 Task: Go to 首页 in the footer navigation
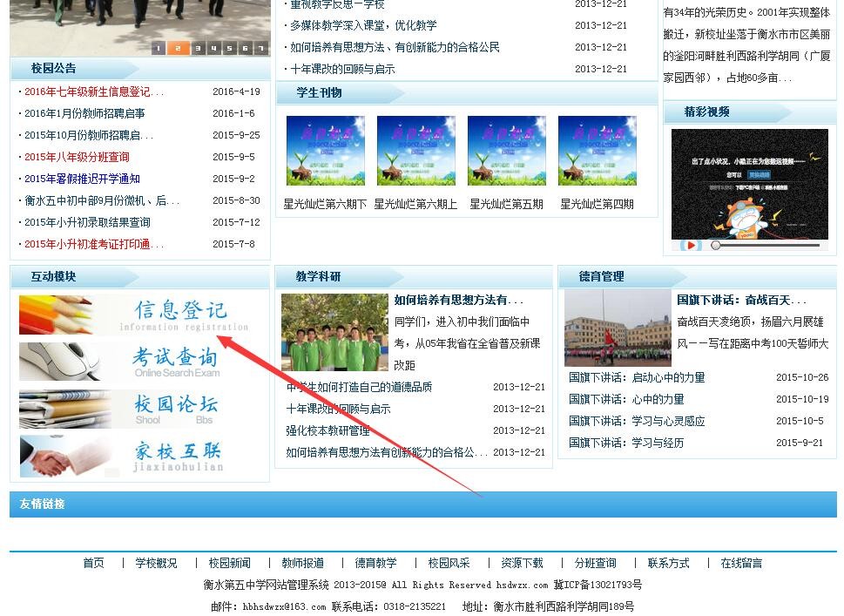pos(93,564)
